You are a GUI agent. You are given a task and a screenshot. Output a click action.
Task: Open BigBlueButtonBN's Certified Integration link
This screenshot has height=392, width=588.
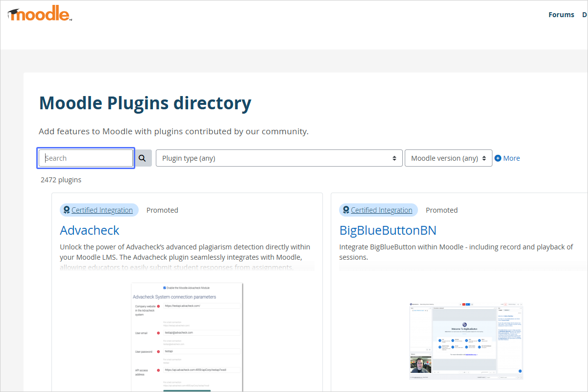click(381, 210)
